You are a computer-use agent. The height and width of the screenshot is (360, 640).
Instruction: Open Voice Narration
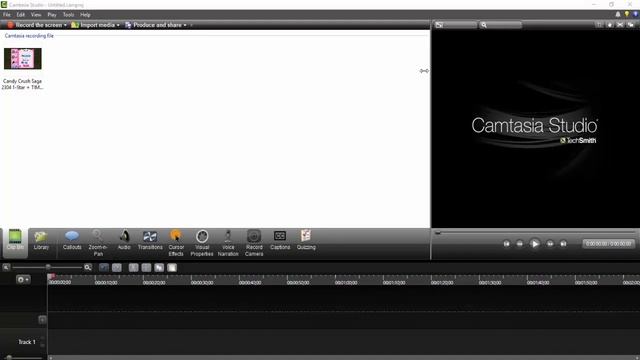(x=228, y=243)
